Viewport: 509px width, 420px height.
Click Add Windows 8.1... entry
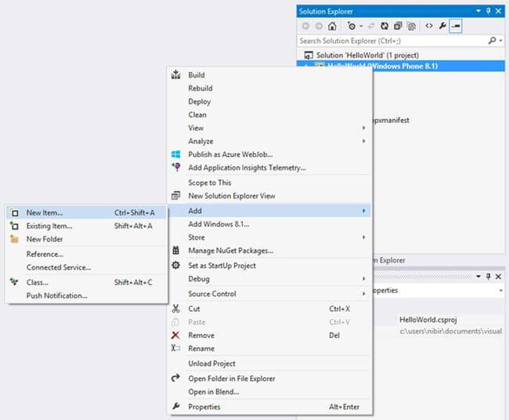pyautogui.click(x=218, y=224)
